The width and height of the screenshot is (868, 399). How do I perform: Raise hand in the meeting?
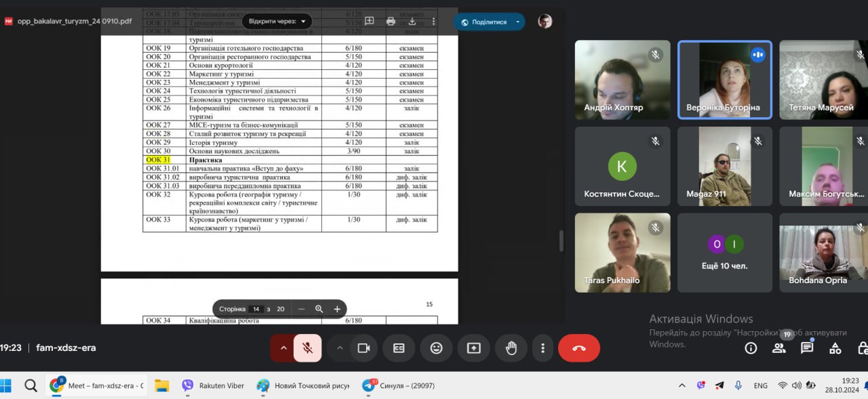pyautogui.click(x=511, y=348)
